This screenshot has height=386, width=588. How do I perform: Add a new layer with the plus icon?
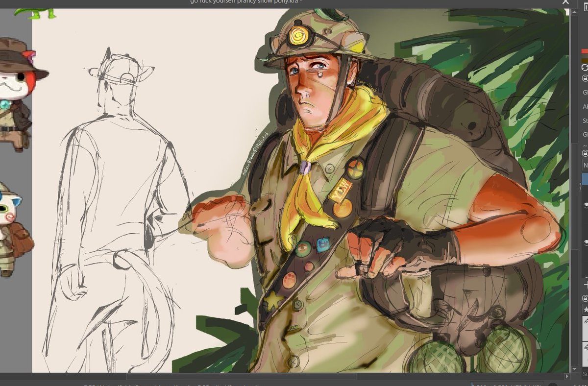(x=586, y=285)
